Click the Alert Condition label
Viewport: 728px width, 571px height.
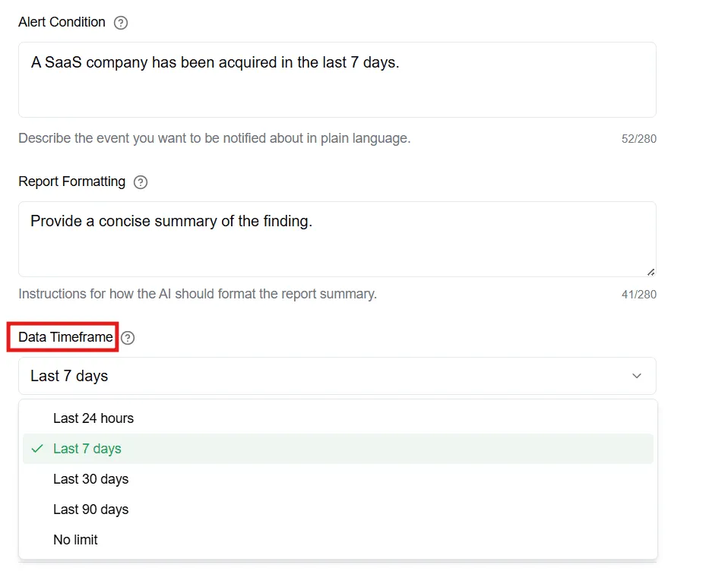(62, 22)
